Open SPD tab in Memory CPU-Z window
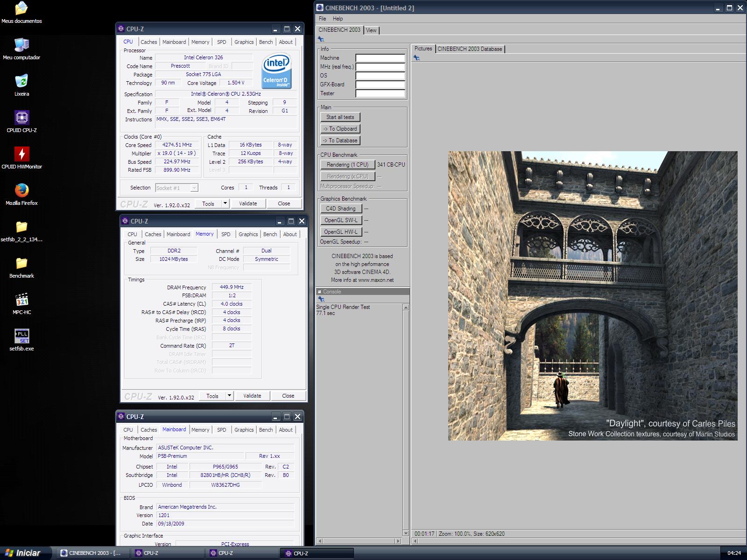The width and height of the screenshot is (747, 560). [226, 234]
